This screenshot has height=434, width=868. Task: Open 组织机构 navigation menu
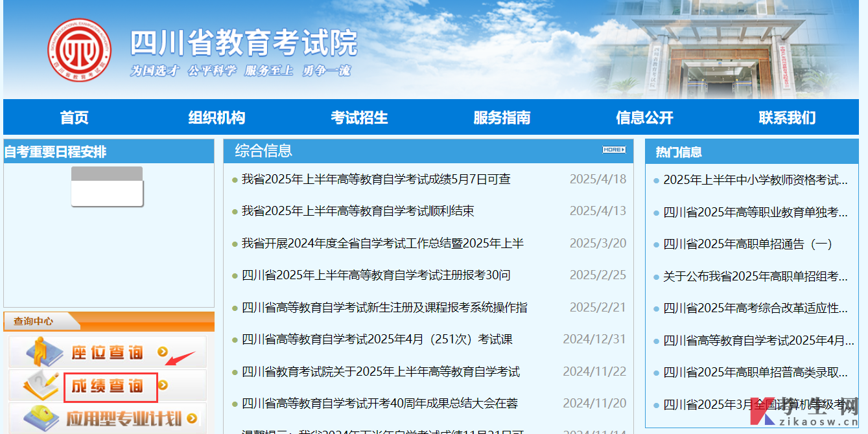coord(217,117)
